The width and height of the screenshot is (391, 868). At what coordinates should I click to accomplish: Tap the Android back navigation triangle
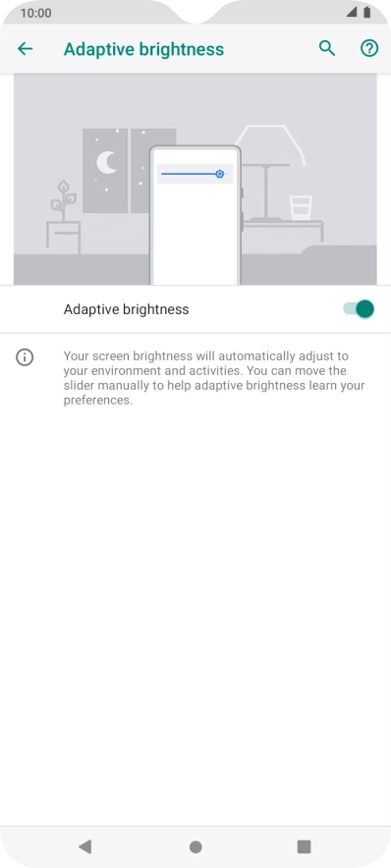click(x=84, y=846)
